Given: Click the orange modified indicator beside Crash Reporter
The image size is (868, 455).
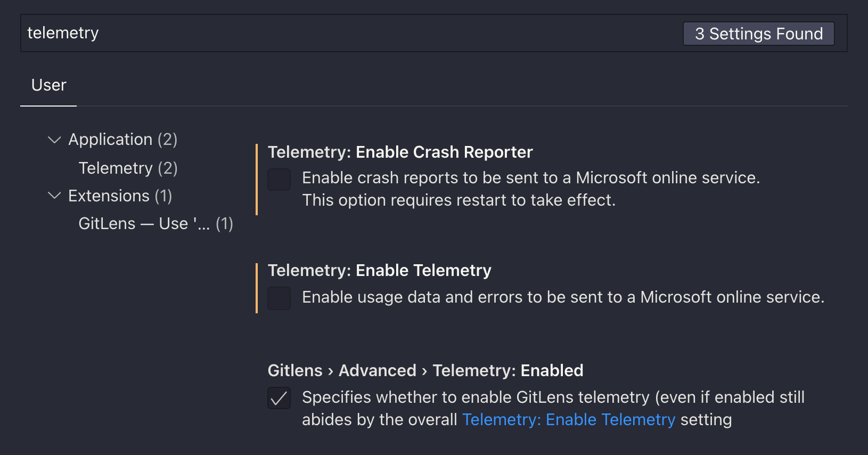Looking at the screenshot, I should click(x=257, y=180).
